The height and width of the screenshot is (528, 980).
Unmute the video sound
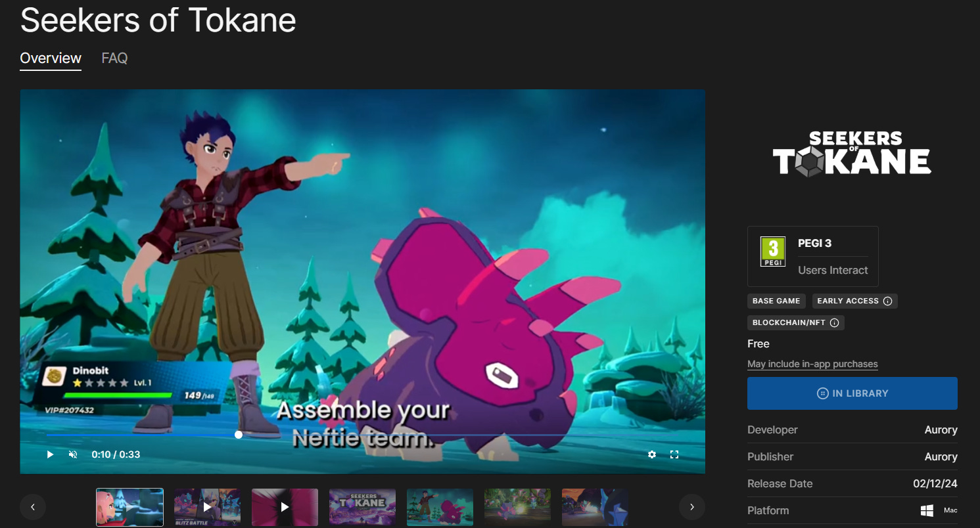[x=74, y=454]
